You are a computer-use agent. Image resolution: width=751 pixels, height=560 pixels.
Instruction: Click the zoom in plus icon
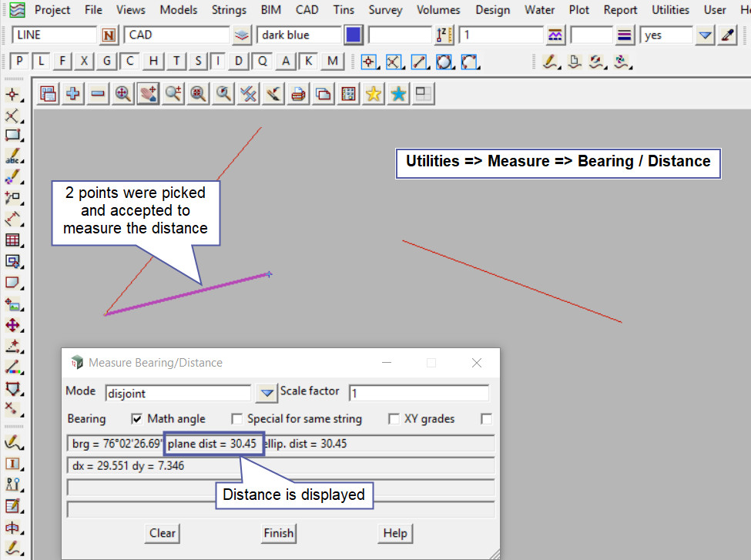point(73,93)
